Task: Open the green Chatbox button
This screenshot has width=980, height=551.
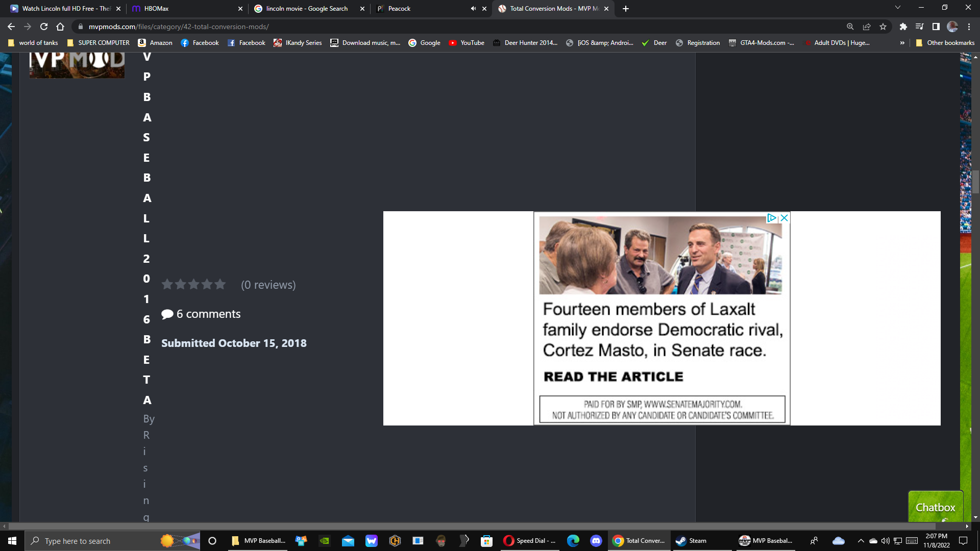Action: tap(935, 507)
